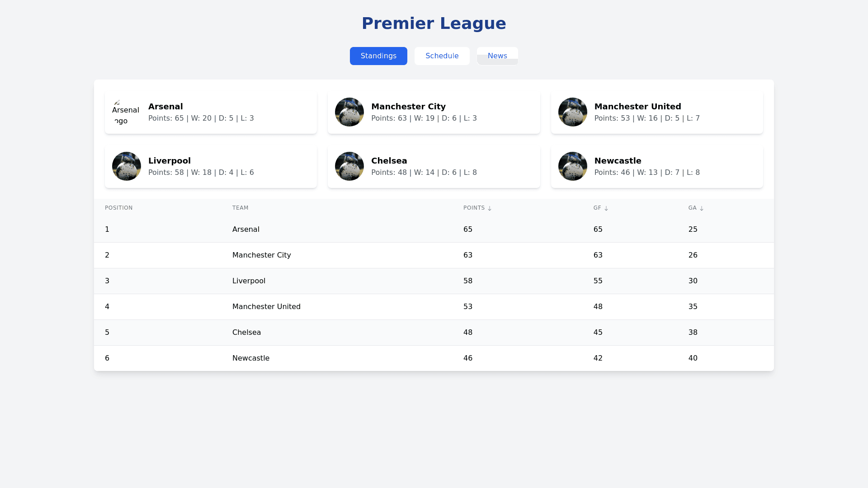Image resolution: width=868 pixels, height=488 pixels.
Task: Click the Arsenal club logo
Action: pyautogui.click(x=126, y=112)
